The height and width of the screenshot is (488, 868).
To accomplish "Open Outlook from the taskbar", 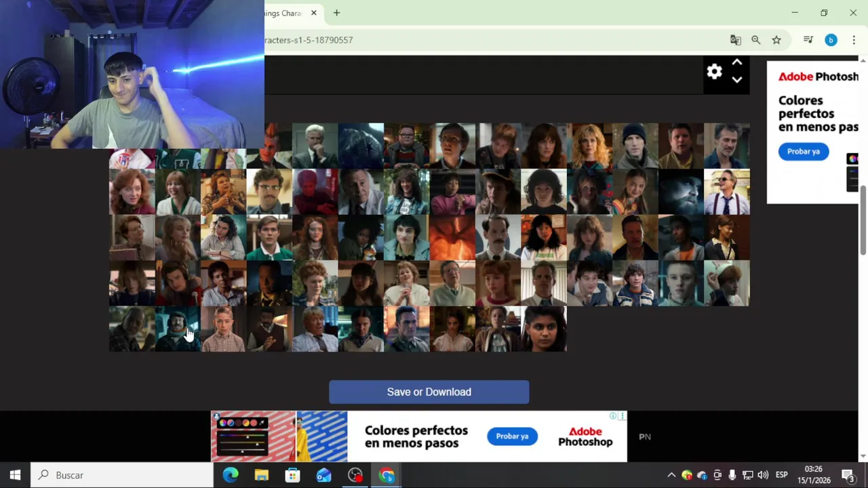I will [323, 475].
